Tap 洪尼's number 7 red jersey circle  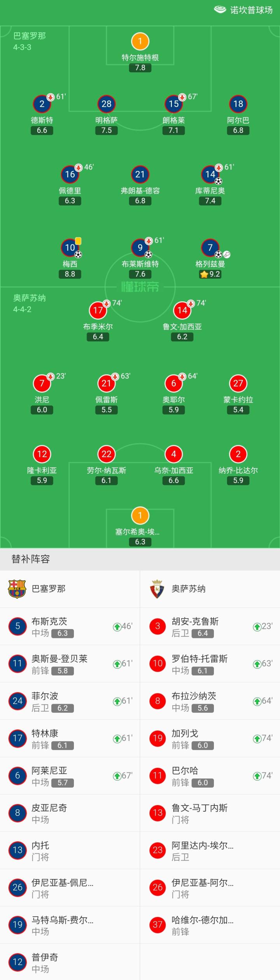pos(42,384)
